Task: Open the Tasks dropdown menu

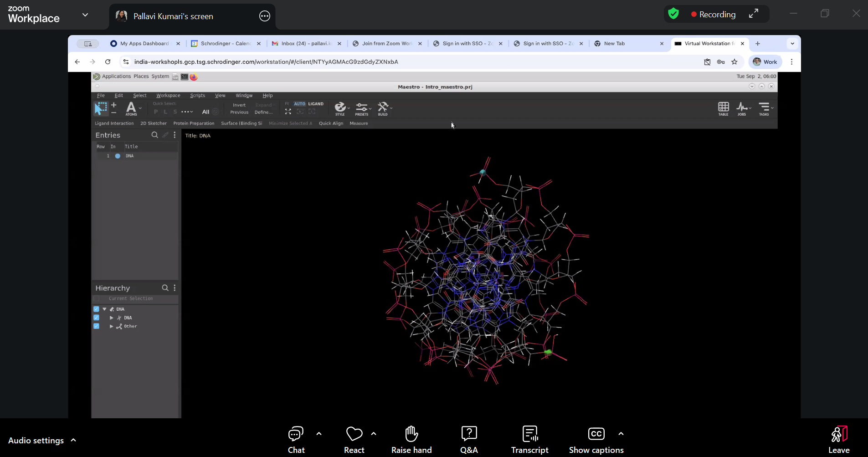Action: pos(765,108)
